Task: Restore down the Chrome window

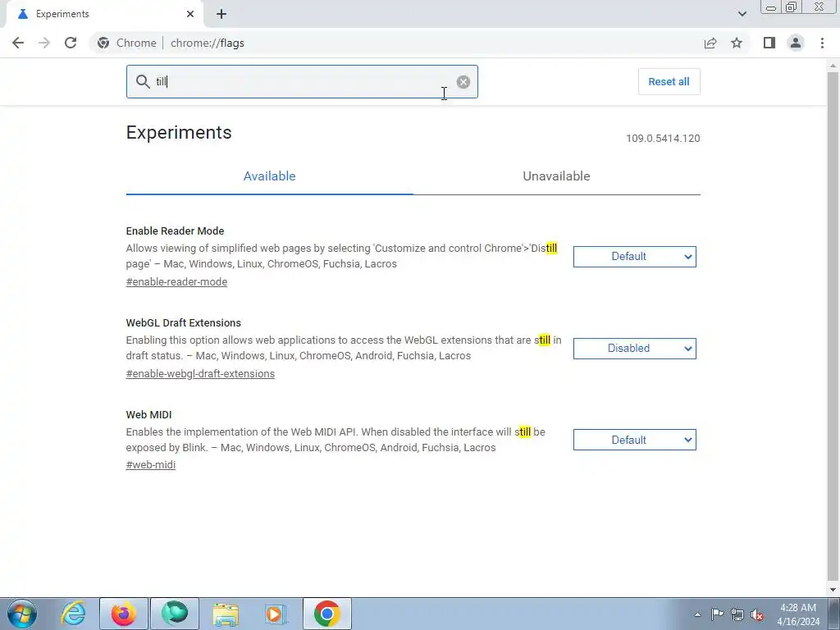Action: (792, 7)
